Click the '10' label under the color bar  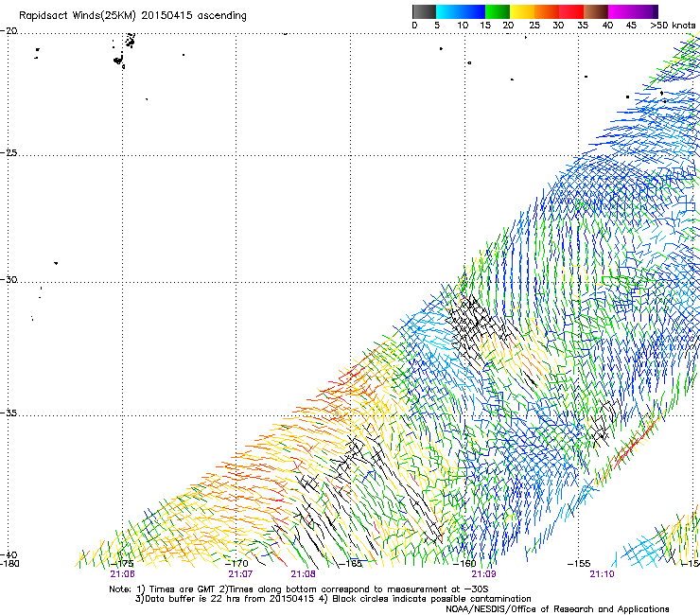coord(463,26)
